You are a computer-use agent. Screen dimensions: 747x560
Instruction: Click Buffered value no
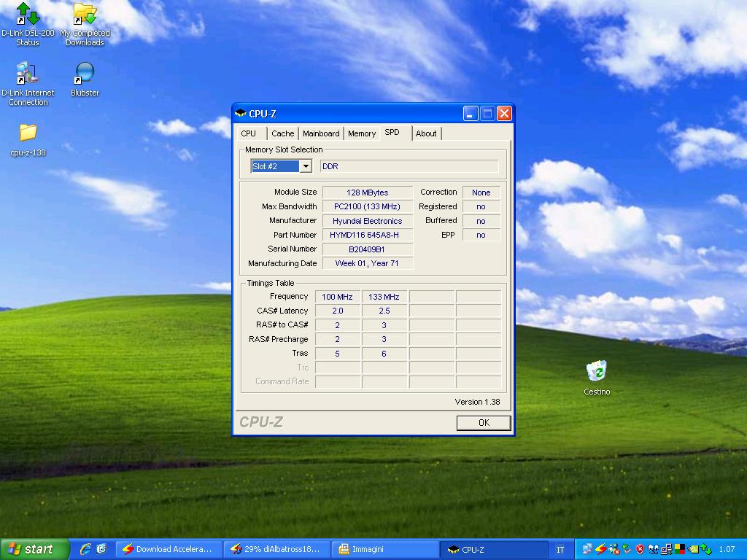pyautogui.click(x=481, y=221)
